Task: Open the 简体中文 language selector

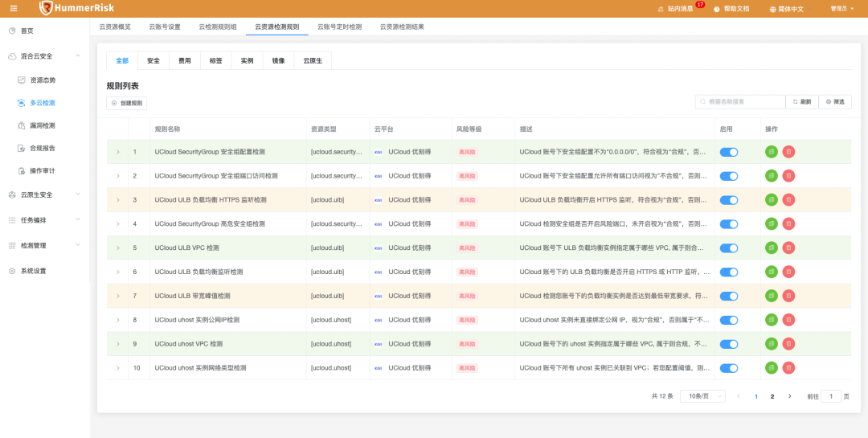Action: tap(786, 9)
